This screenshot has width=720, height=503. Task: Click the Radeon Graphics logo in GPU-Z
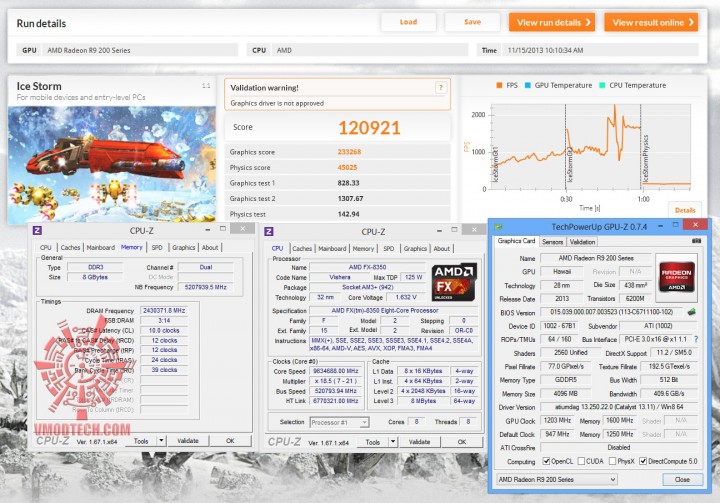[x=676, y=277]
